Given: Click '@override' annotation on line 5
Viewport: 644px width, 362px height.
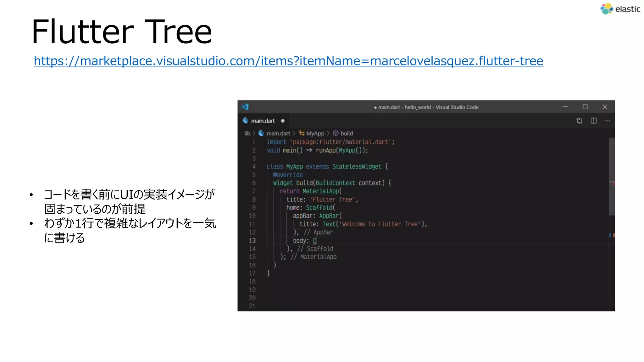Looking at the screenshot, I should click(x=288, y=175).
